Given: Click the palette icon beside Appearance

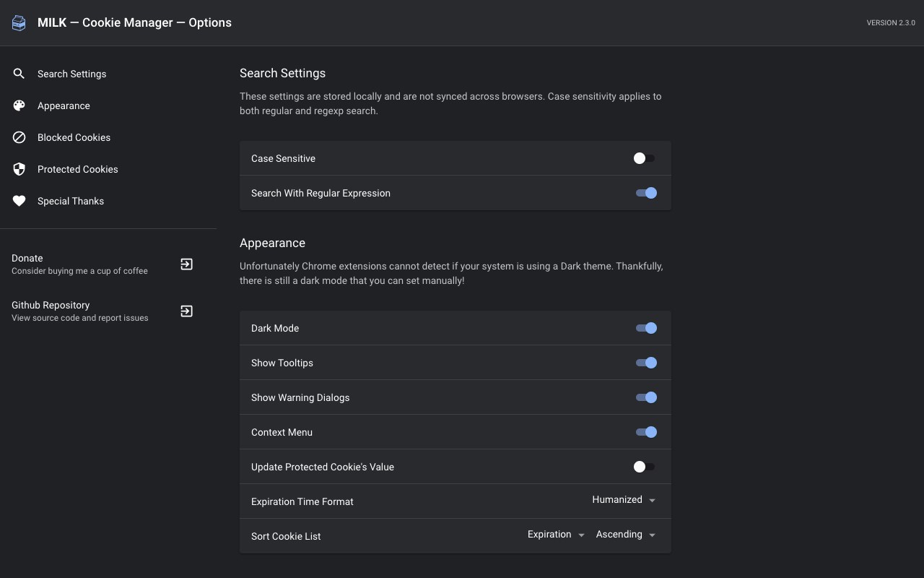Looking at the screenshot, I should pos(19,105).
